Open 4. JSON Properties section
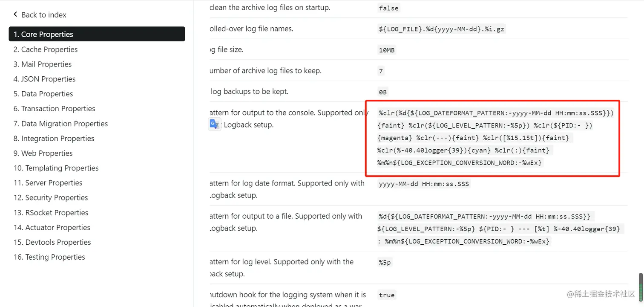644x307 pixels. point(44,79)
